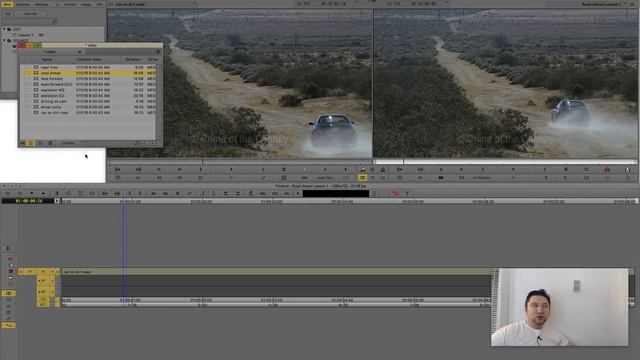Toggle the A1 track selector
Screen dimensions: 640x360
pyautogui.click(x=42, y=281)
